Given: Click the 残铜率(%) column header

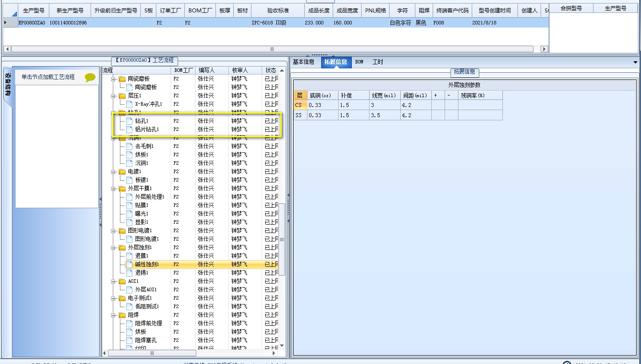Looking at the screenshot, I should [x=480, y=95].
